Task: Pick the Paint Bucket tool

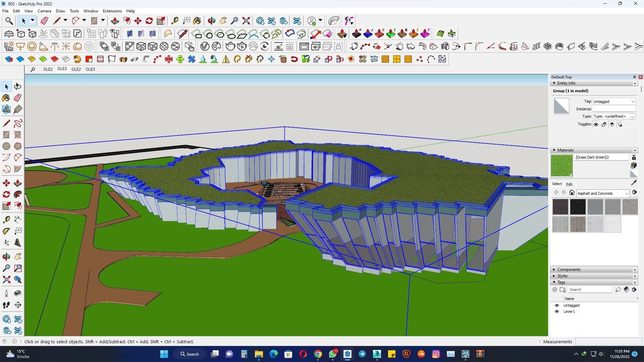Action: click(6, 98)
